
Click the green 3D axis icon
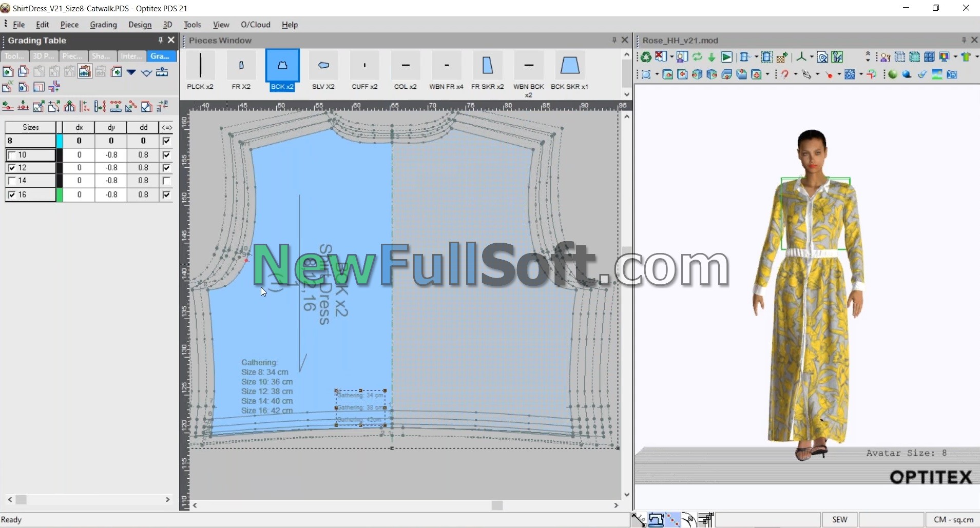point(801,57)
